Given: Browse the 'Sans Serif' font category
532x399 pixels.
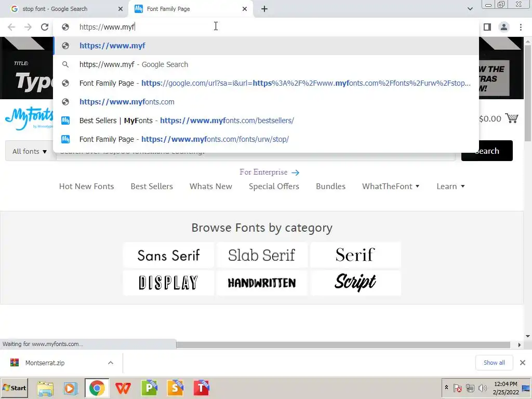Looking at the screenshot, I should 169,255.
